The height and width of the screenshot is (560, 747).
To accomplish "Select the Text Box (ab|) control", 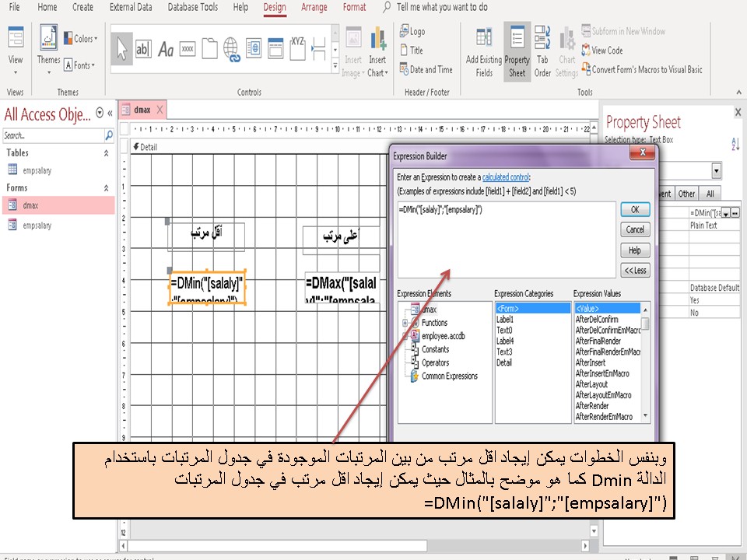I will pyautogui.click(x=144, y=48).
